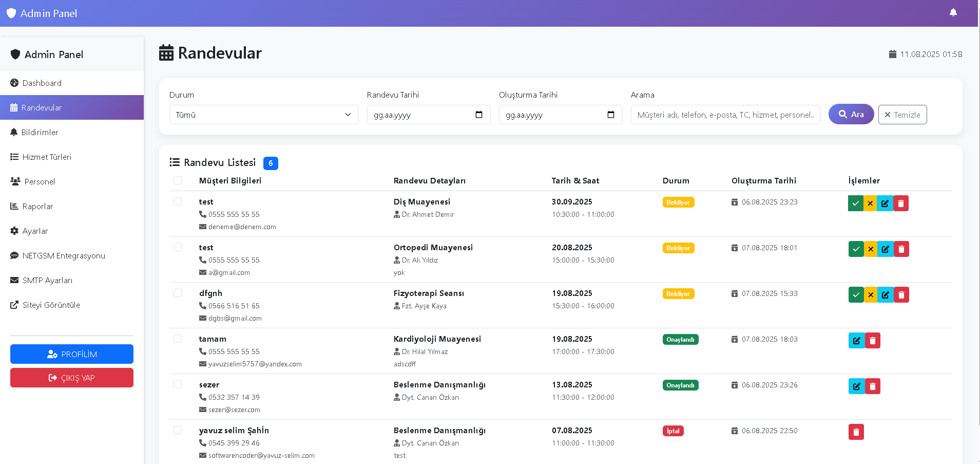980x464 pixels.
Task: Focus the Arama search text field
Action: pos(725,115)
